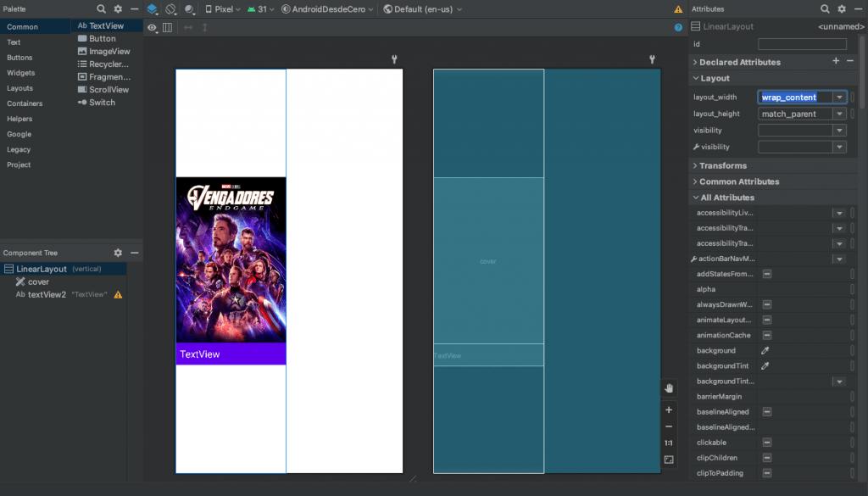
Task: Open the night mode selector icon
Action: [x=189, y=9]
